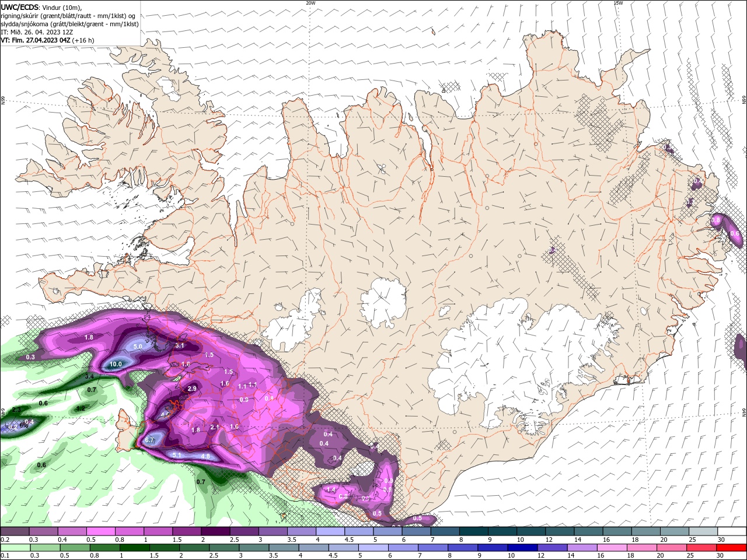Click the 0.3 value label on the map
The width and height of the screenshot is (747, 560).
pyautogui.click(x=30, y=357)
